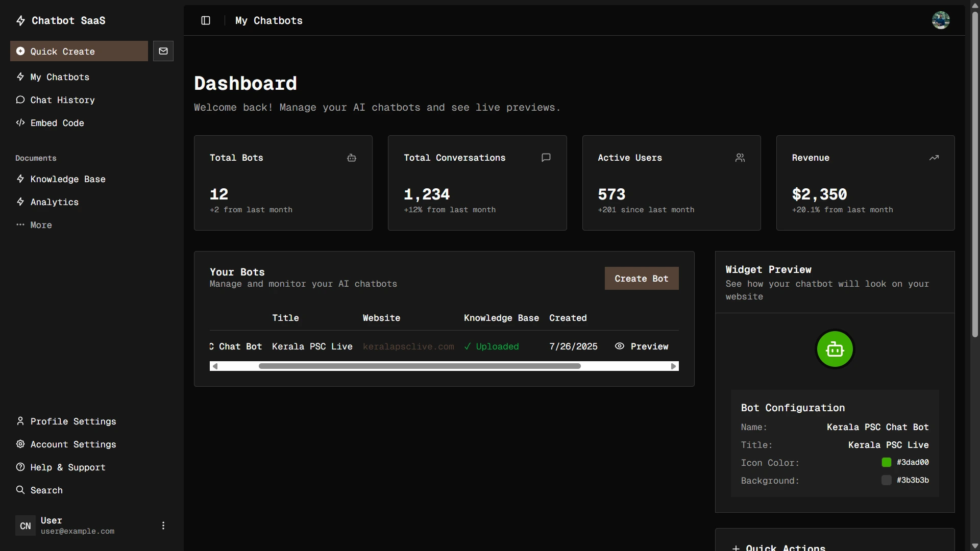
Task: Click the Total Conversations chat icon
Action: 546,158
